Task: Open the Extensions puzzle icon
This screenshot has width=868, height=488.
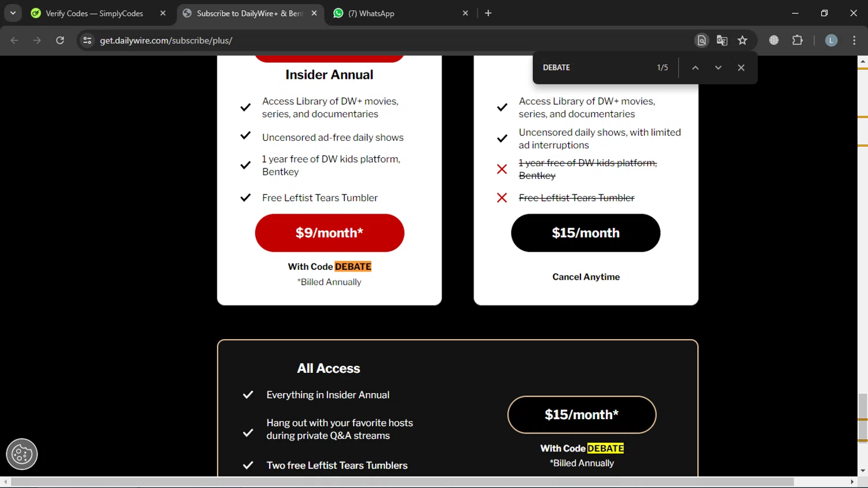Action: tap(797, 41)
